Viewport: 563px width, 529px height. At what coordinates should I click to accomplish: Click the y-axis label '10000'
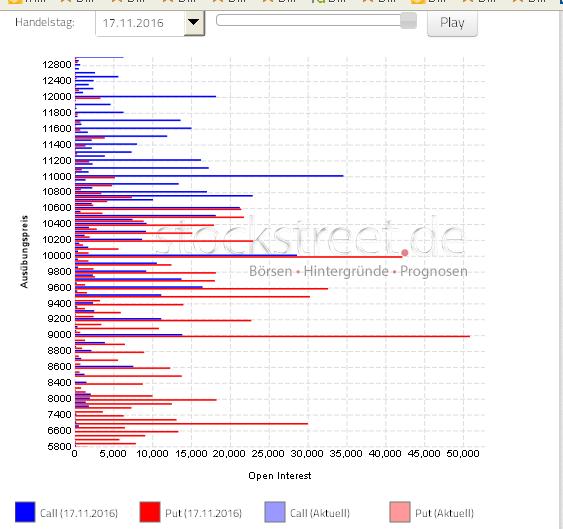point(57,255)
